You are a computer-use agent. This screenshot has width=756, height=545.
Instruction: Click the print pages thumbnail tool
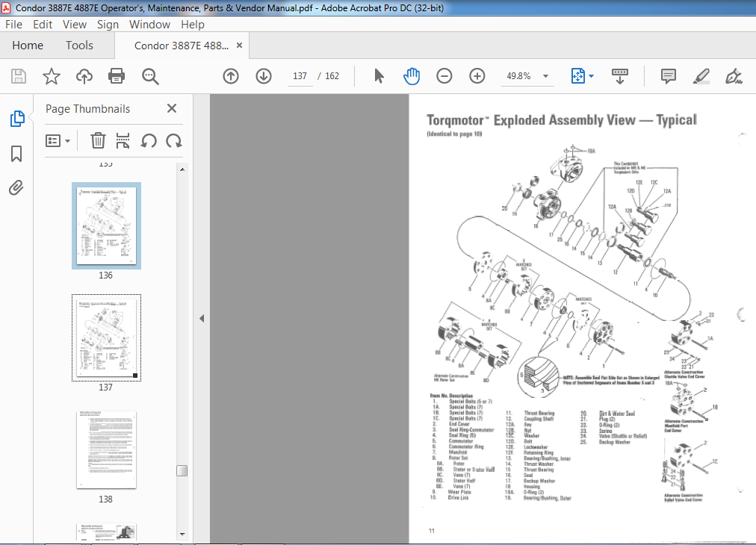click(x=123, y=140)
